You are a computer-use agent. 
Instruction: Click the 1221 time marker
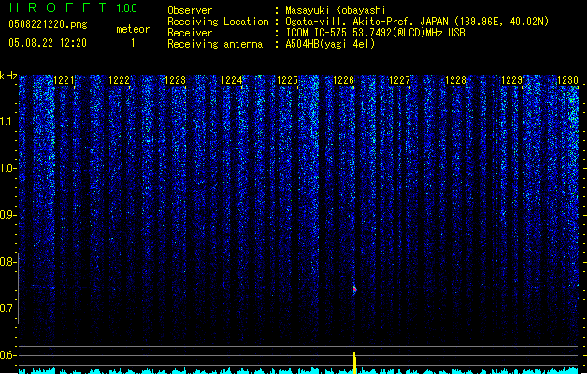[64, 80]
